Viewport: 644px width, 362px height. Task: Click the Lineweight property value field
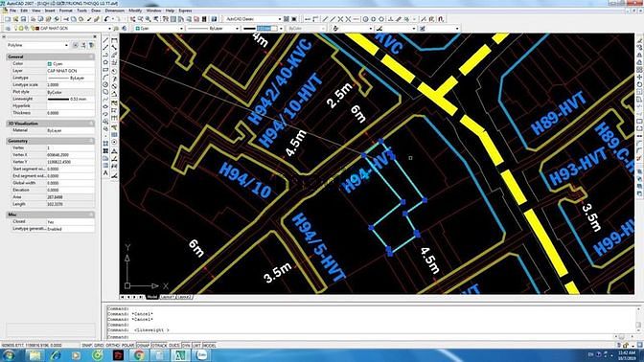tap(70, 99)
